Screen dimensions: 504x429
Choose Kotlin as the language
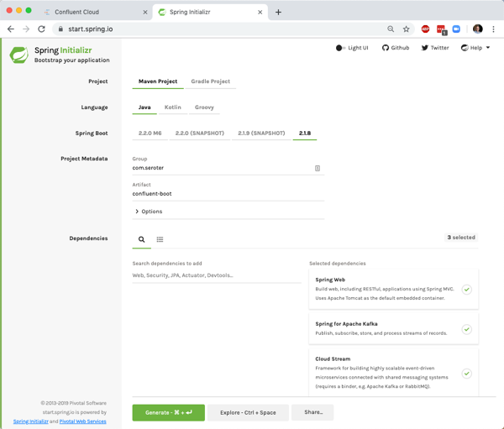[x=172, y=107]
